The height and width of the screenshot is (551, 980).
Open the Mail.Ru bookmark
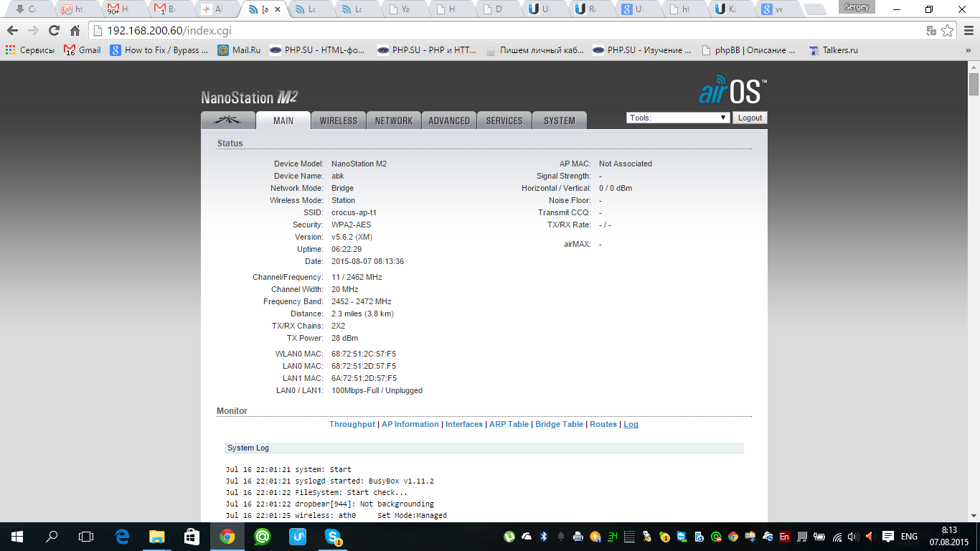click(x=239, y=50)
